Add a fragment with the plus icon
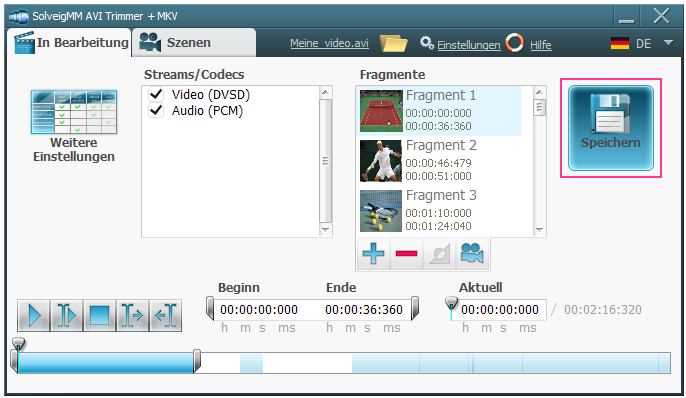Image resolution: width=686 pixels, height=398 pixels. click(x=373, y=253)
